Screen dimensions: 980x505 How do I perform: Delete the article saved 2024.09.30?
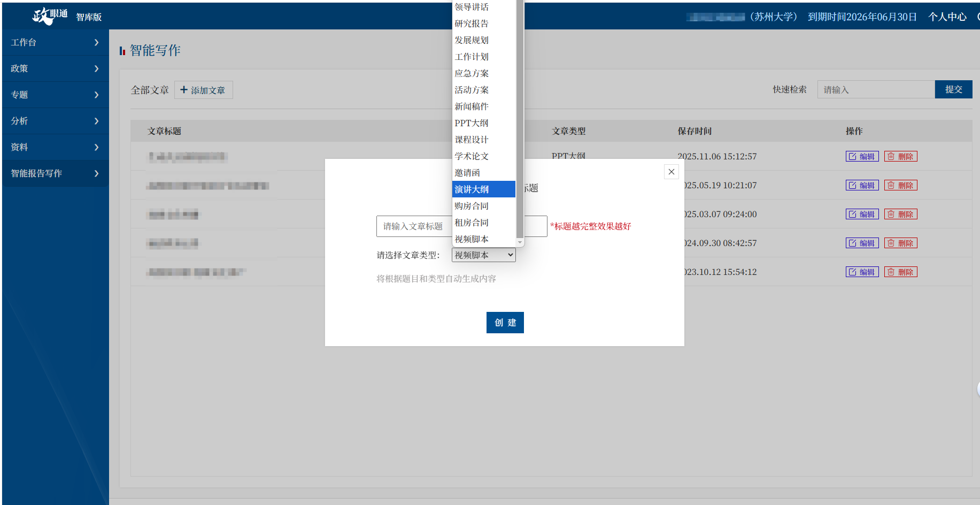tap(900, 243)
